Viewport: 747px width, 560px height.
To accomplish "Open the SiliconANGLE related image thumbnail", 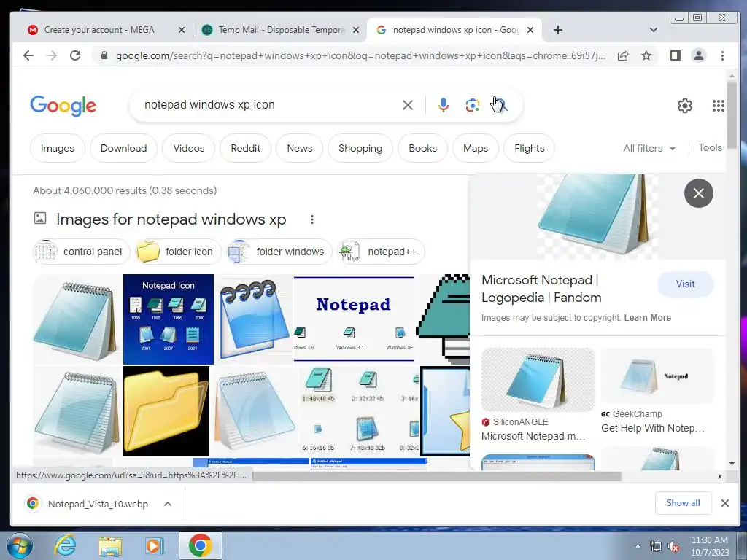I will tap(538, 380).
